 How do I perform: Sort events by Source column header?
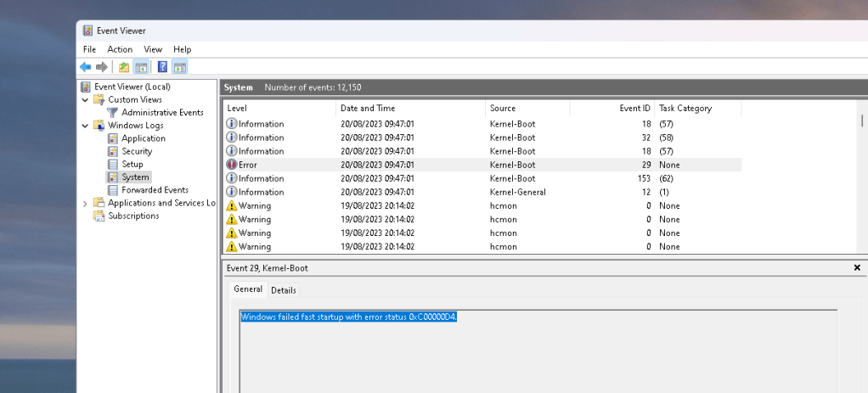pyautogui.click(x=527, y=109)
